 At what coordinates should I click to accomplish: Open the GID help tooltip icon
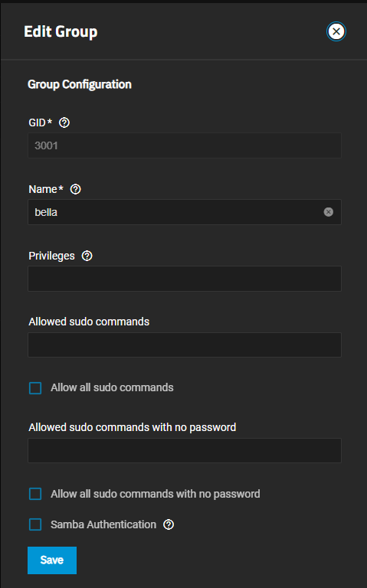64,122
